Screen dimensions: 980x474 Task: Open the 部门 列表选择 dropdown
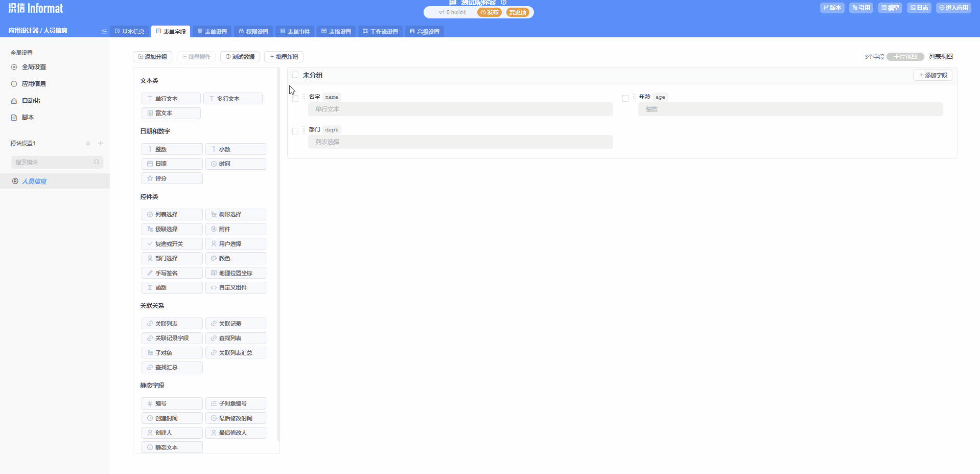point(459,142)
